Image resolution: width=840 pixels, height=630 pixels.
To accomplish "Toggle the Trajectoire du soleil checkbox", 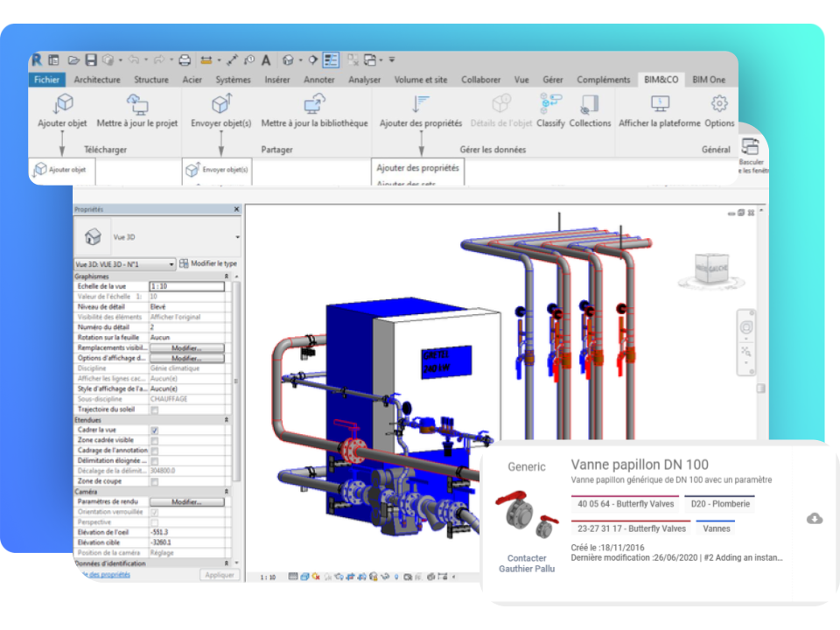I will (154, 409).
